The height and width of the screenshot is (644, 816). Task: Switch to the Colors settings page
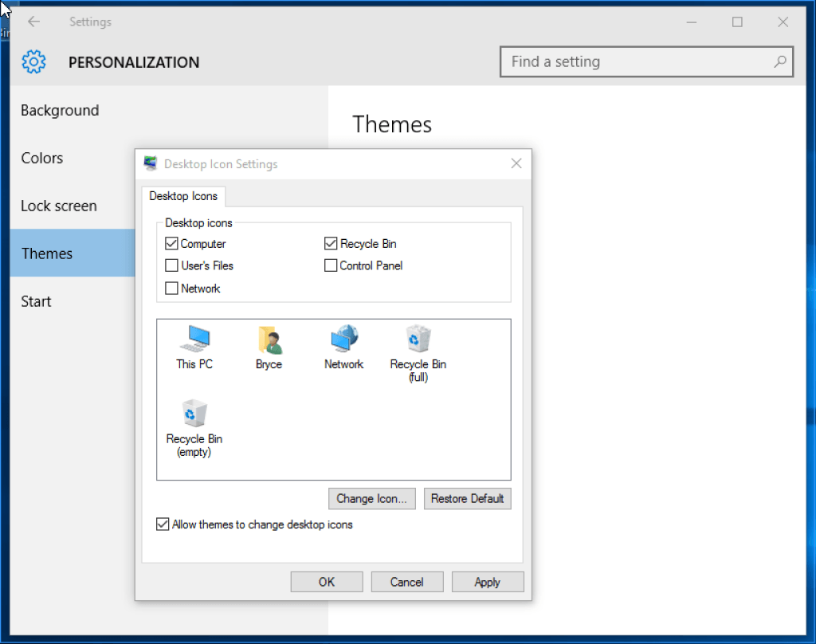click(x=42, y=159)
